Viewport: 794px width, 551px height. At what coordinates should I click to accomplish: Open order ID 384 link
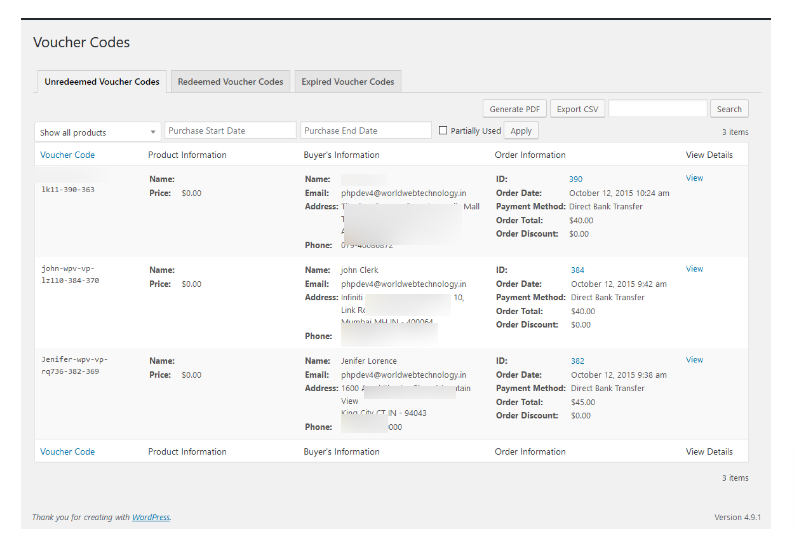coord(577,270)
